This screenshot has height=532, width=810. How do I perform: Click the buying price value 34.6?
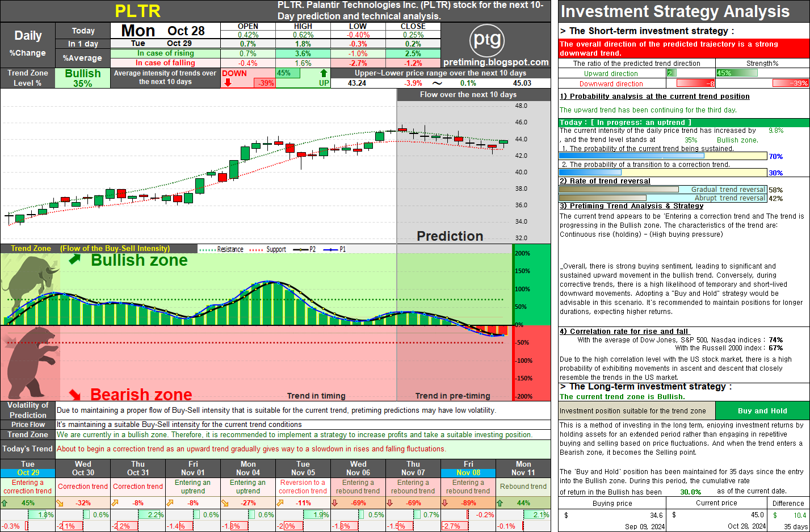tap(656, 515)
